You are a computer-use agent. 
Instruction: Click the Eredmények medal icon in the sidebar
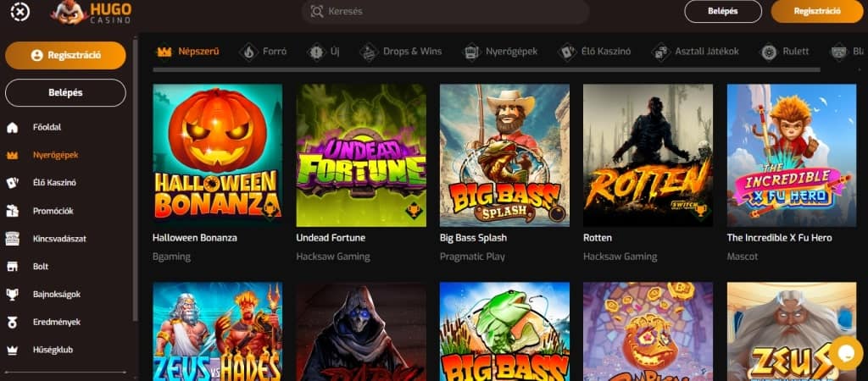point(12,322)
